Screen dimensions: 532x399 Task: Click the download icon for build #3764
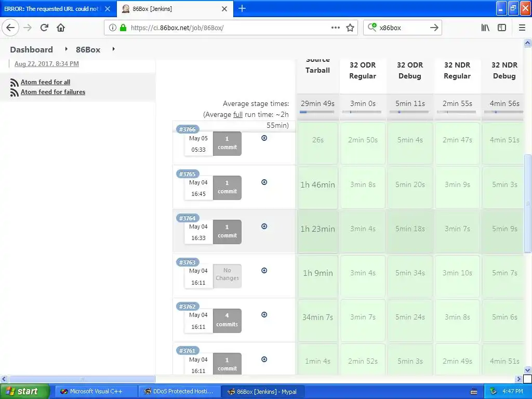pyautogui.click(x=264, y=227)
